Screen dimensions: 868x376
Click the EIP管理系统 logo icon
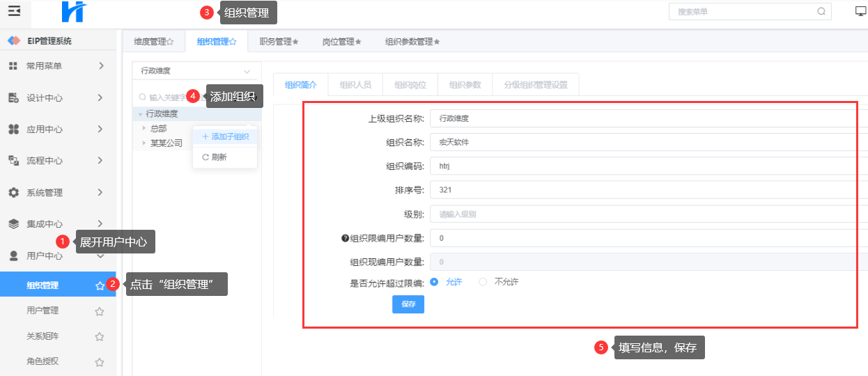(x=14, y=41)
